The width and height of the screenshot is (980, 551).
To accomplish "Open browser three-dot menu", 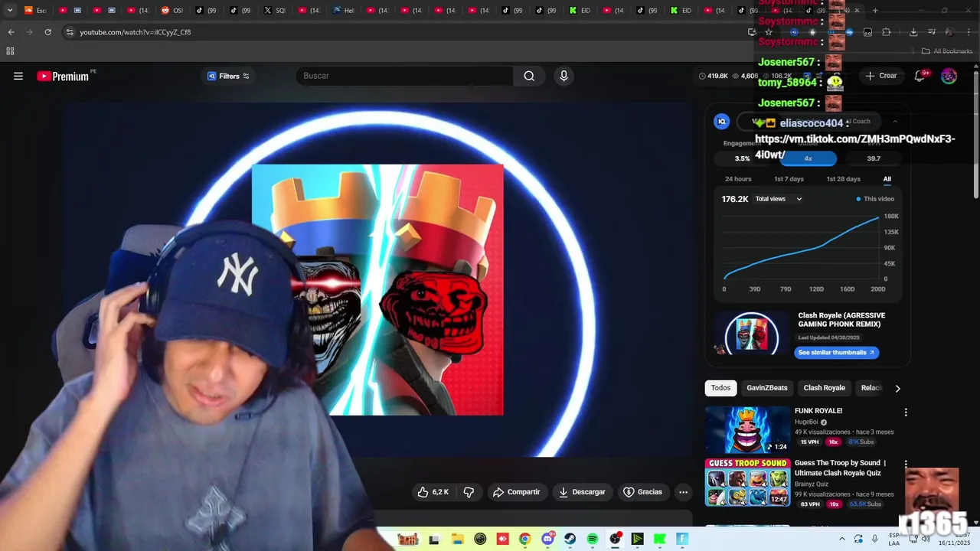I will tap(969, 32).
